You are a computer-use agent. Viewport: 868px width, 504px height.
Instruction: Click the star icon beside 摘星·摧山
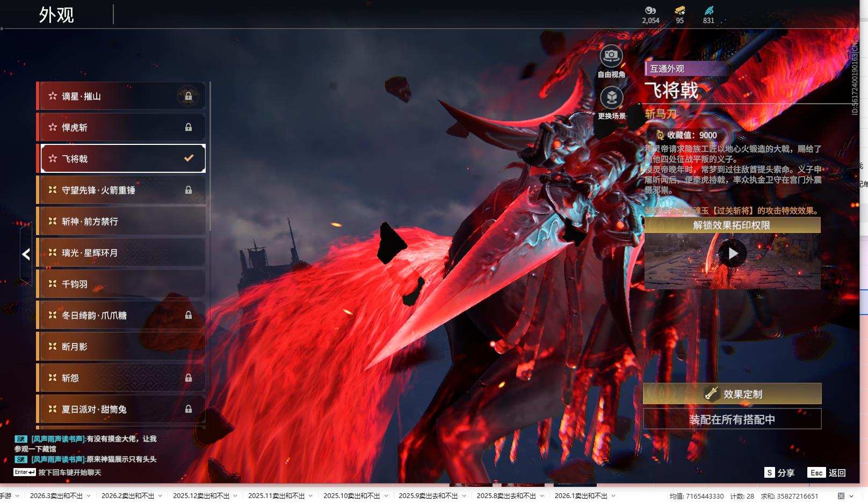pyautogui.click(x=53, y=96)
